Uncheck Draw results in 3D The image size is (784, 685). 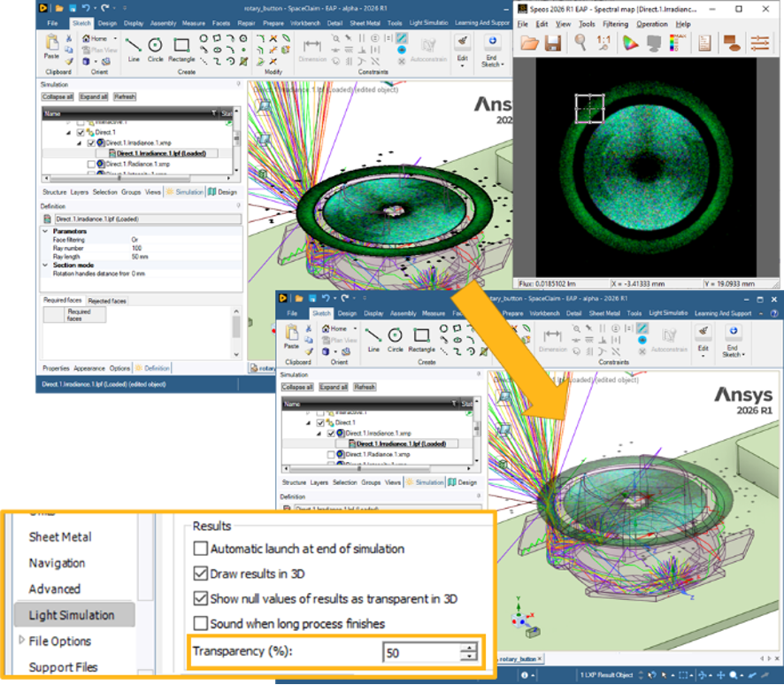point(201,573)
